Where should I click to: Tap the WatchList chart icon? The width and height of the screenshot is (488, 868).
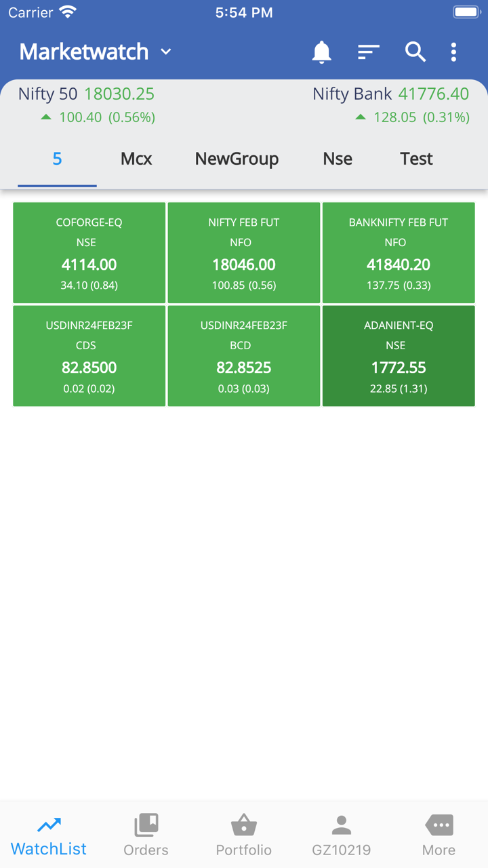49,825
